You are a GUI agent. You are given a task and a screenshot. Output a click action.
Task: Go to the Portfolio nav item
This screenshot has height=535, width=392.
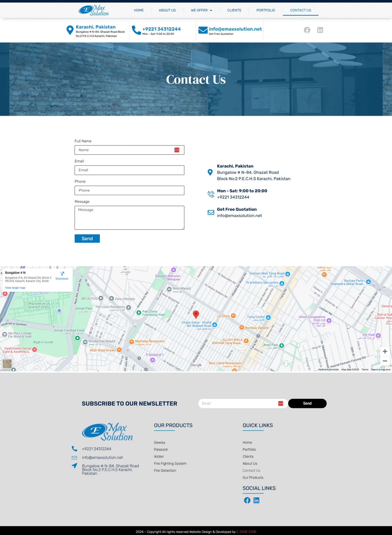tap(266, 10)
